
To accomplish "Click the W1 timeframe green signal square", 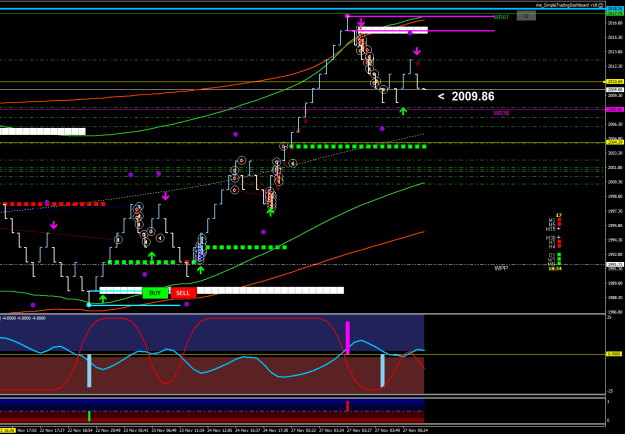I will point(559,259).
